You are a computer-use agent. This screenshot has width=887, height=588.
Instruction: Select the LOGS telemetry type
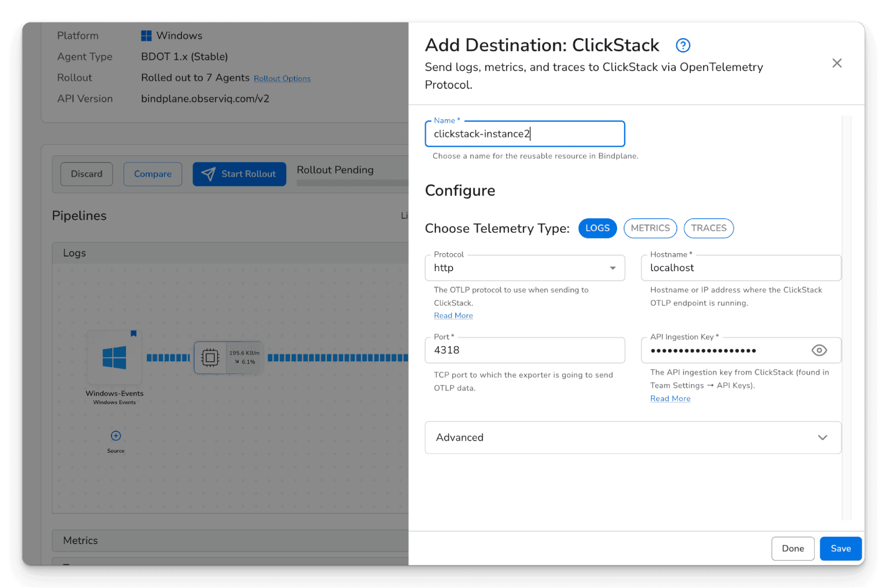[x=597, y=228]
